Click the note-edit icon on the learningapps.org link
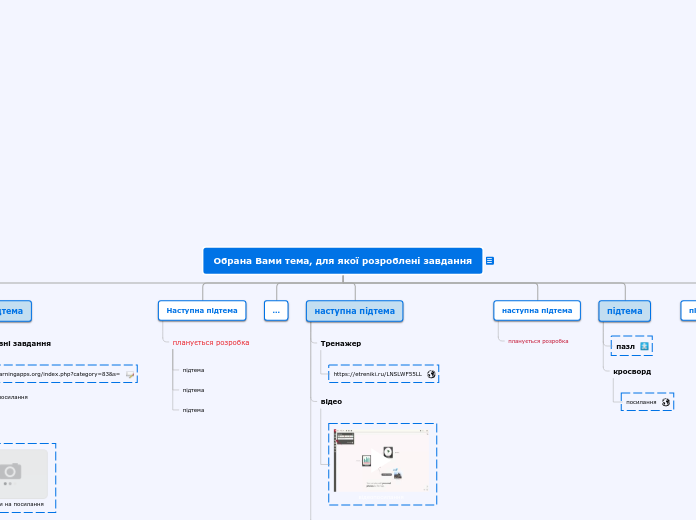The height and width of the screenshot is (520, 696). point(130,374)
